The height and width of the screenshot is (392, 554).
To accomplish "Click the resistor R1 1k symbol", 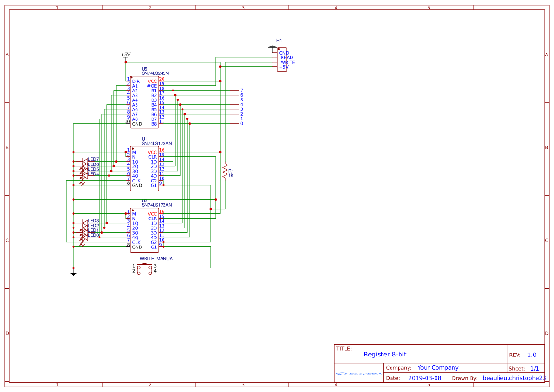I will (x=225, y=172).
